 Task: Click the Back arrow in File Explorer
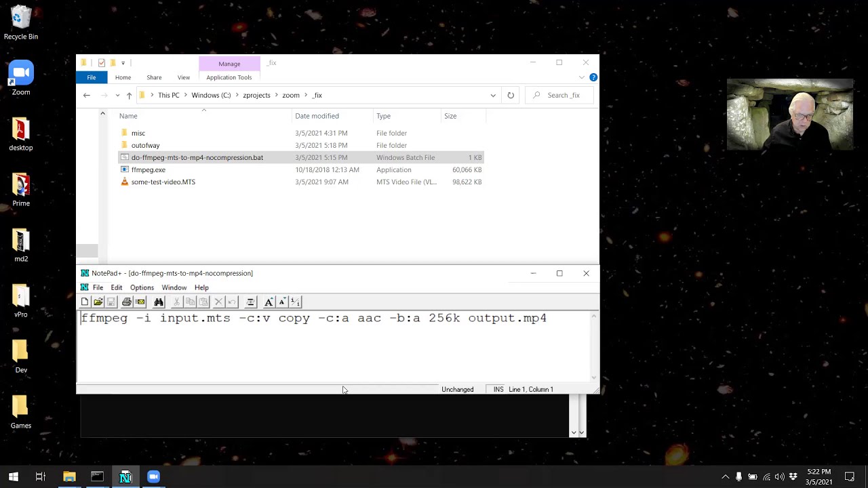tap(87, 95)
